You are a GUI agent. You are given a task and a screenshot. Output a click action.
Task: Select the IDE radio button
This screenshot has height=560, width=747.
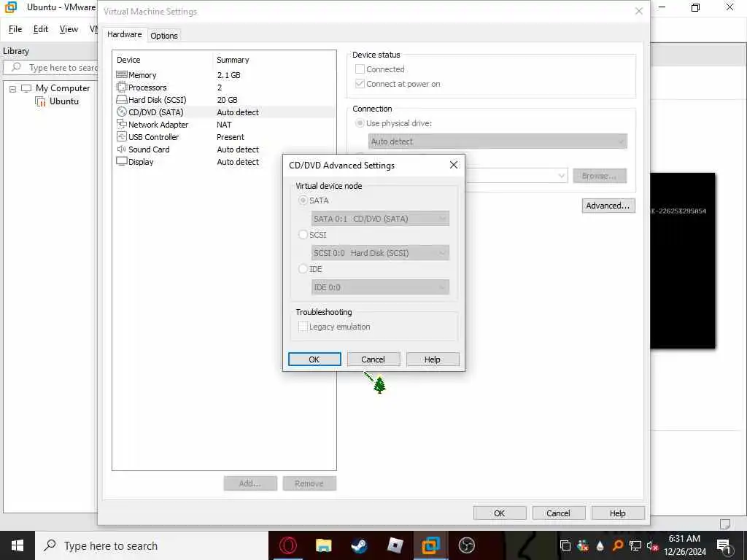pyautogui.click(x=303, y=269)
